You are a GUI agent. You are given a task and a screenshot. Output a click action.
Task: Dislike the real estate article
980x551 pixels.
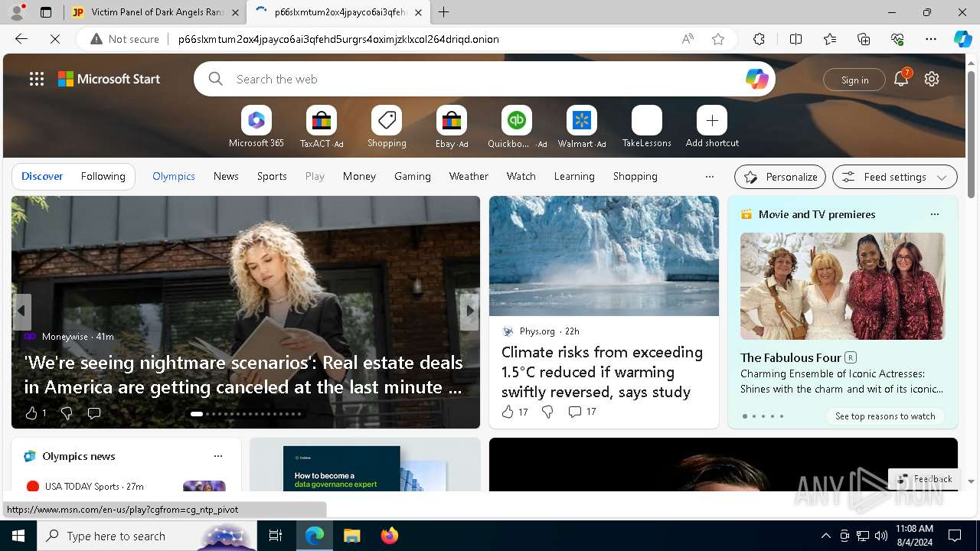67,413
